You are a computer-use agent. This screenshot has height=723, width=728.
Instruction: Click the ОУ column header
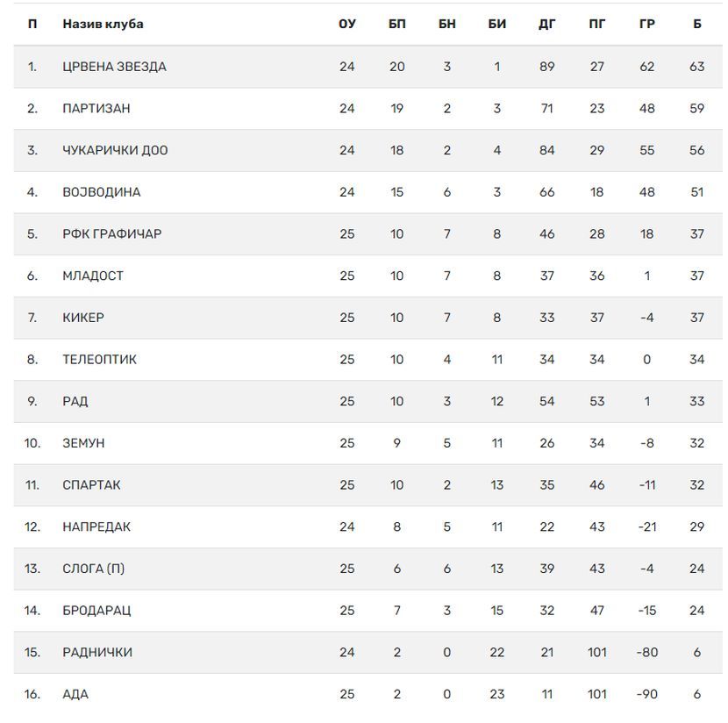[347, 25]
